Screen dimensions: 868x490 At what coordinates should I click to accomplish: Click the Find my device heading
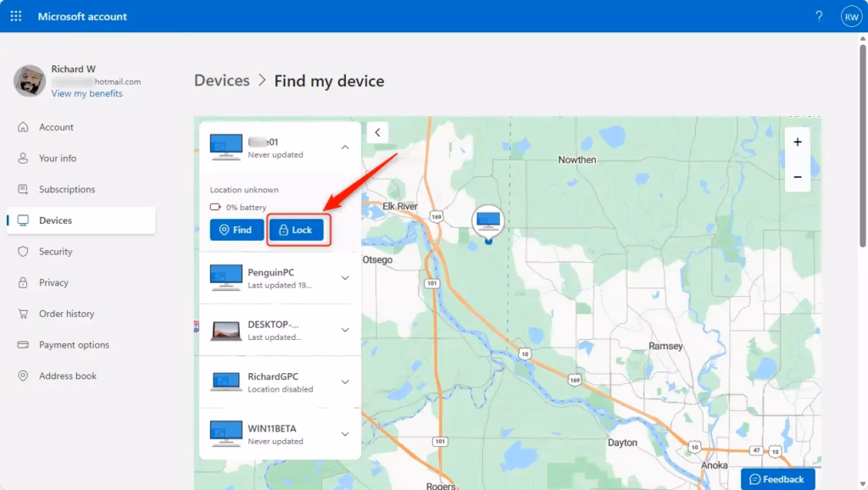tap(329, 81)
